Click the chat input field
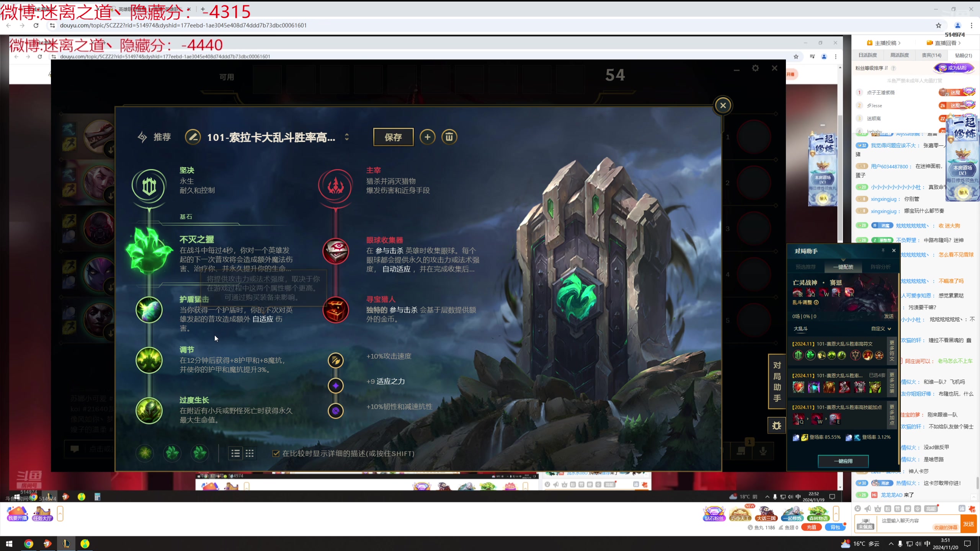The width and height of the screenshot is (980, 551). pyautogui.click(x=919, y=523)
